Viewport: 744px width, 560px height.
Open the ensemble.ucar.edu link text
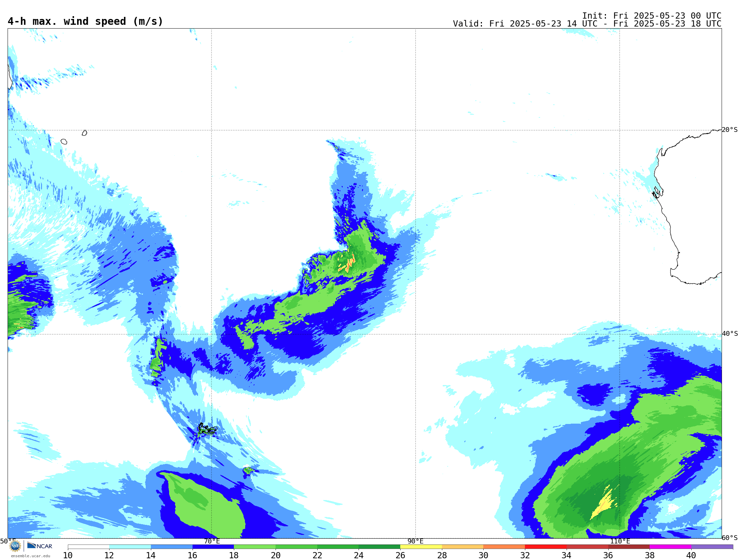[x=30, y=556]
